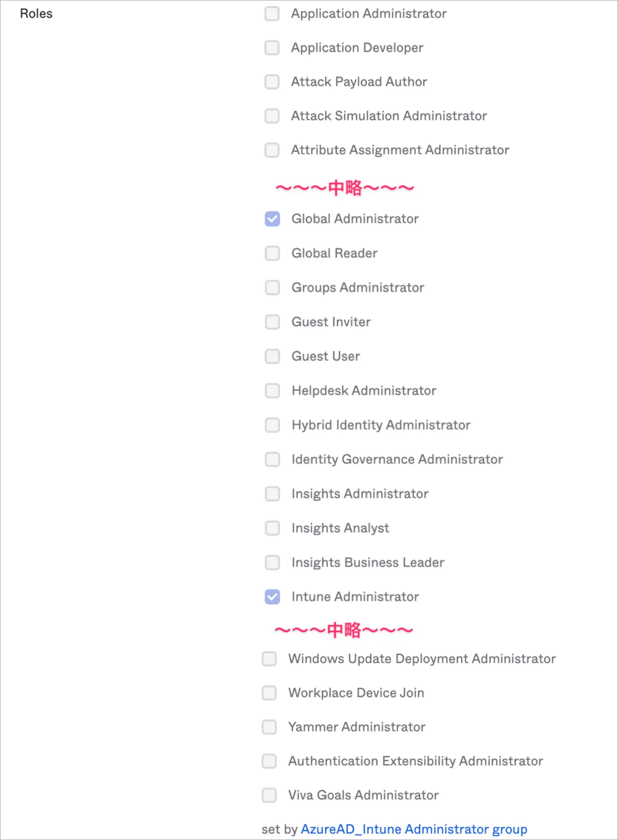Screen dimensions: 618x840
Task: Check the Guest Inviter checkbox
Action: [x=272, y=322]
